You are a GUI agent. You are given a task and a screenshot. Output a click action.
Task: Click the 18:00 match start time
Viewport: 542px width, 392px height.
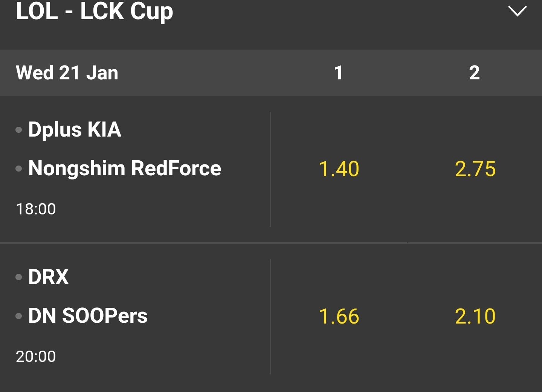coord(36,209)
